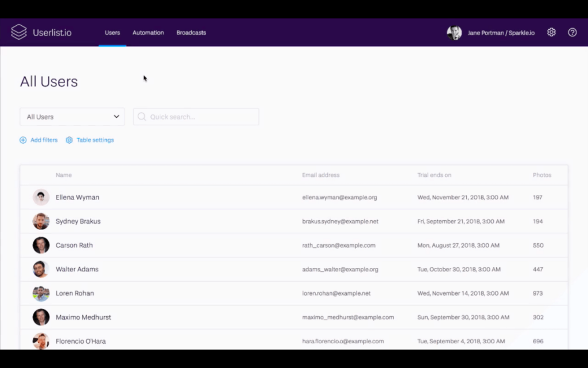588x368 pixels.
Task: Open the Jane Portman / Sparkle.io account menu
Action: pyautogui.click(x=501, y=33)
